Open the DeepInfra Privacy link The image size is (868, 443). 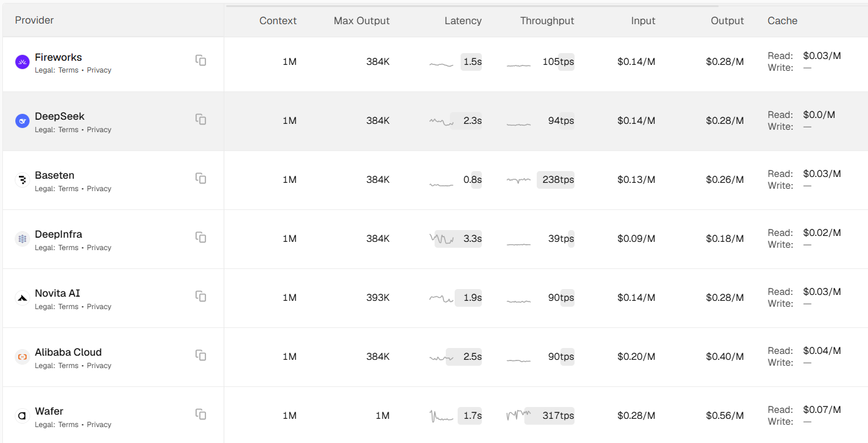(99, 248)
